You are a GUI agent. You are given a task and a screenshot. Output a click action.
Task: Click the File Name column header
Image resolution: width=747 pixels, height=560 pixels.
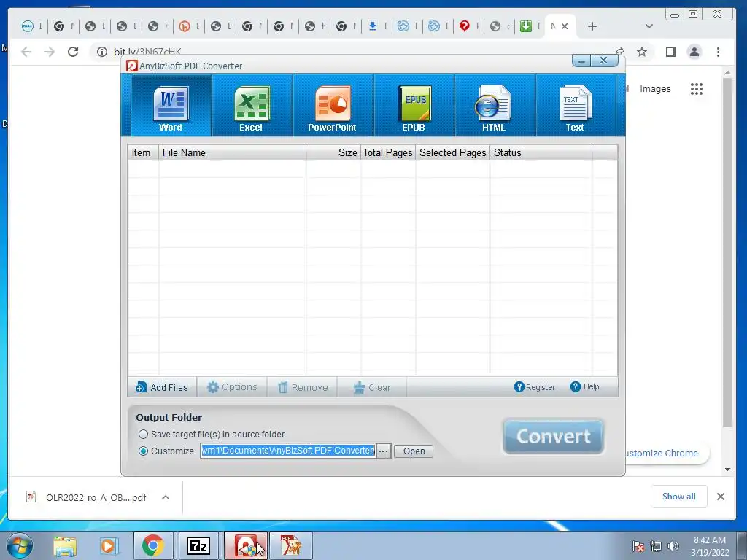point(232,153)
